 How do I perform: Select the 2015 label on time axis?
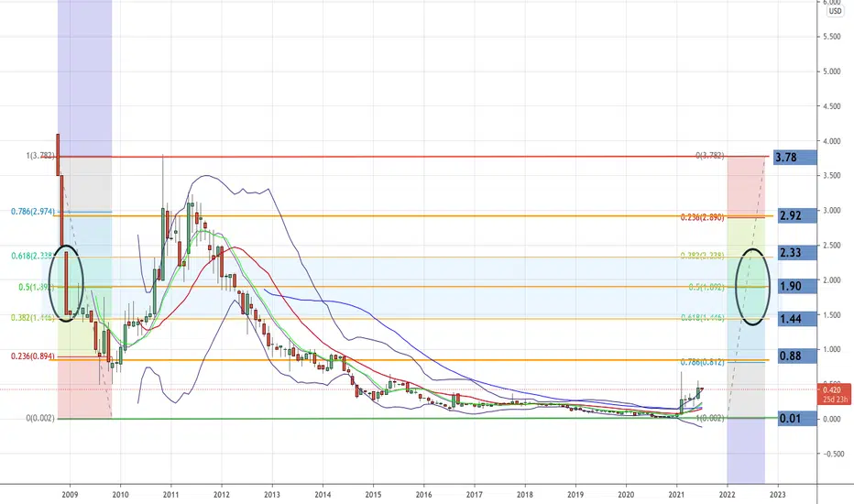coord(373,495)
